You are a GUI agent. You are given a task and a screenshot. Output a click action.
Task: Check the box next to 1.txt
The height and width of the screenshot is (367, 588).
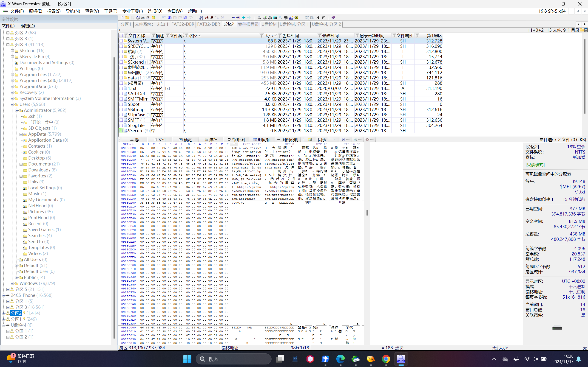pyautogui.click(x=121, y=89)
